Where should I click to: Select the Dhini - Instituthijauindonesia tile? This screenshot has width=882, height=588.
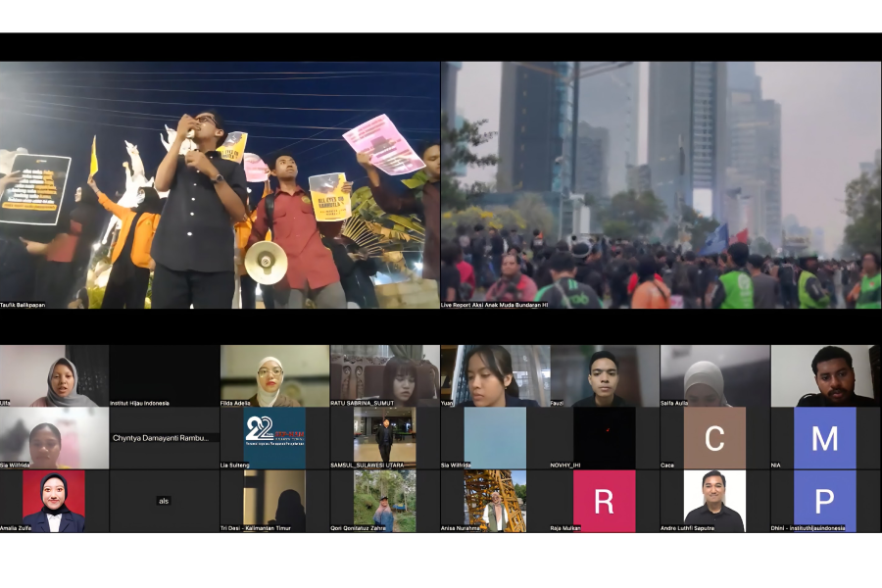click(x=826, y=502)
